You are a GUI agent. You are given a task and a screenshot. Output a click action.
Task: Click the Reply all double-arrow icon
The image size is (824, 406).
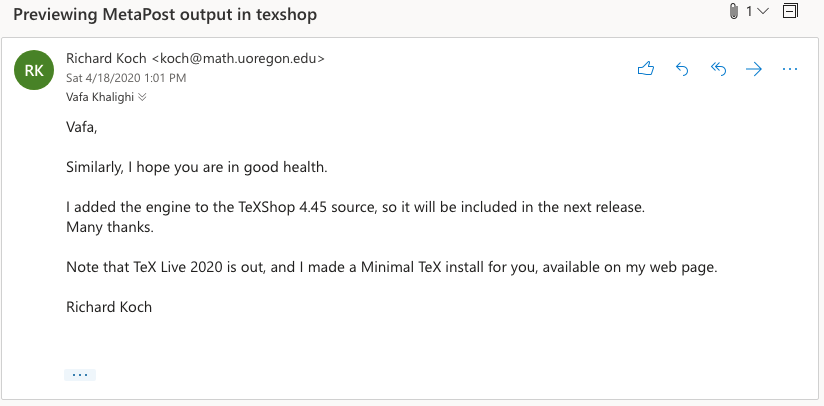pyautogui.click(x=718, y=69)
